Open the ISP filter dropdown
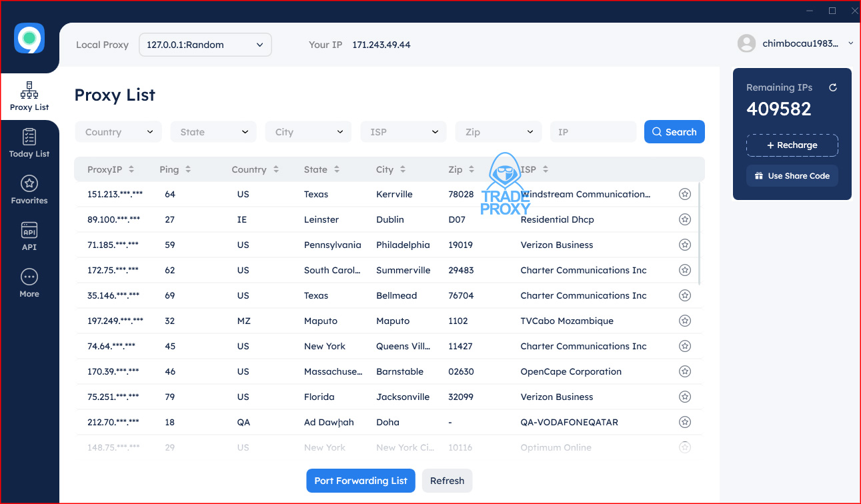 click(x=403, y=132)
